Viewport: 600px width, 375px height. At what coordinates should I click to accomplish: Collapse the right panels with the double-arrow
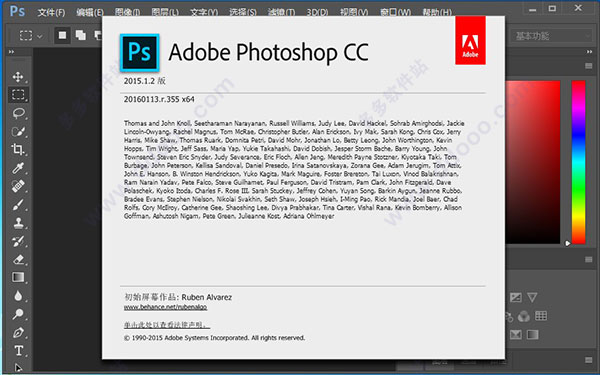(589, 52)
